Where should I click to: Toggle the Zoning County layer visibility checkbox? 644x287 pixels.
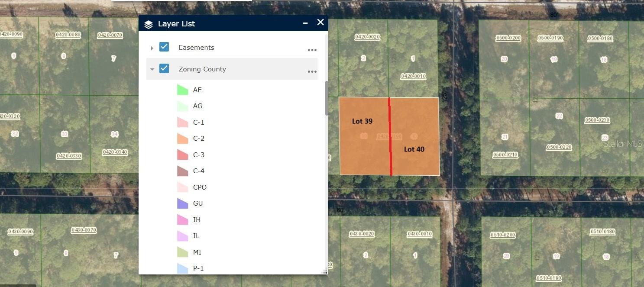(164, 68)
